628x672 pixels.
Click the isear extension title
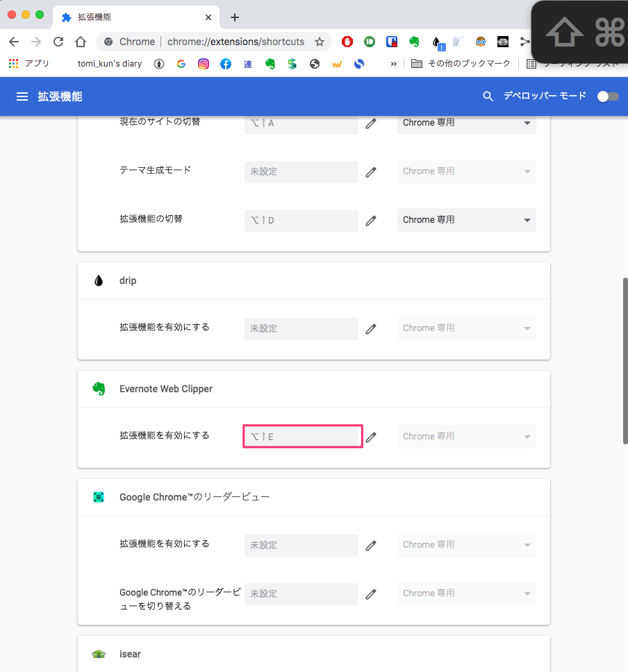click(x=130, y=654)
